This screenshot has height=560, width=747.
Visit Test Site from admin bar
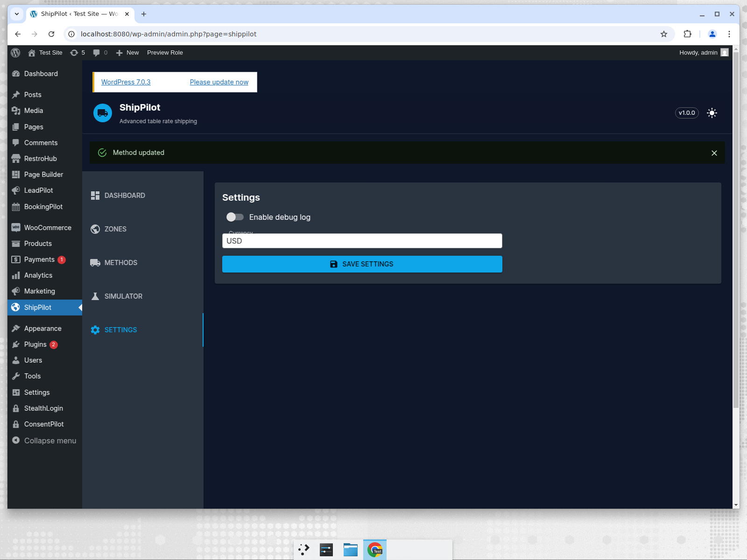coord(45,53)
